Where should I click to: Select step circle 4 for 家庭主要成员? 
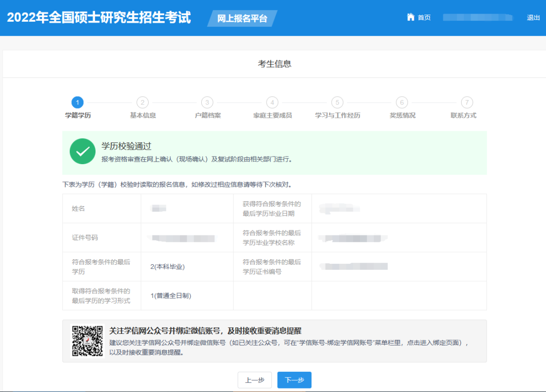271,103
